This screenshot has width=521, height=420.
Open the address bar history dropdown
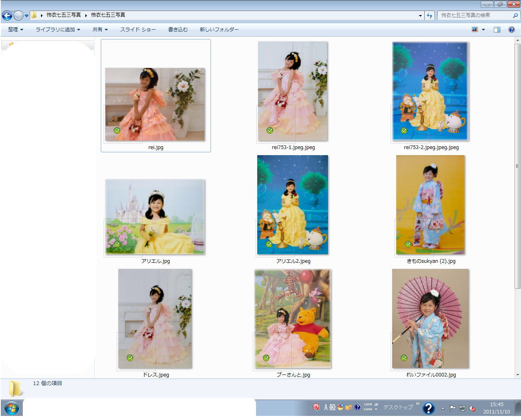point(420,15)
